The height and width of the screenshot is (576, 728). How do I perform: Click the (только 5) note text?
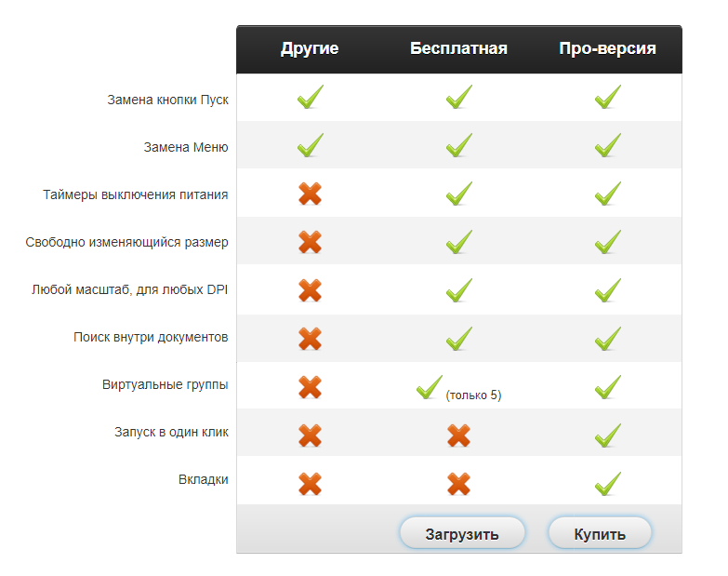[x=473, y=395]
